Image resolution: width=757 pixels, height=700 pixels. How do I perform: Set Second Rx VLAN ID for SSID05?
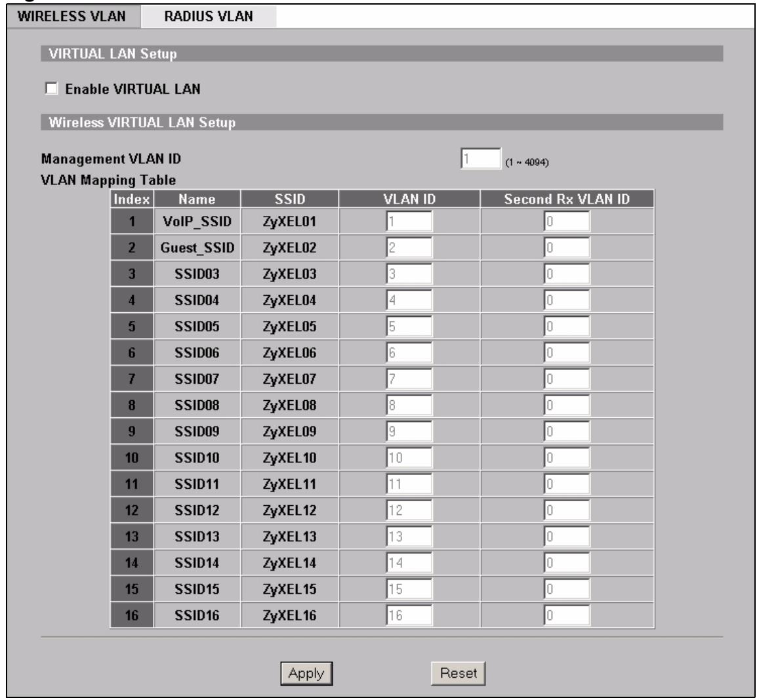[567, 326]
